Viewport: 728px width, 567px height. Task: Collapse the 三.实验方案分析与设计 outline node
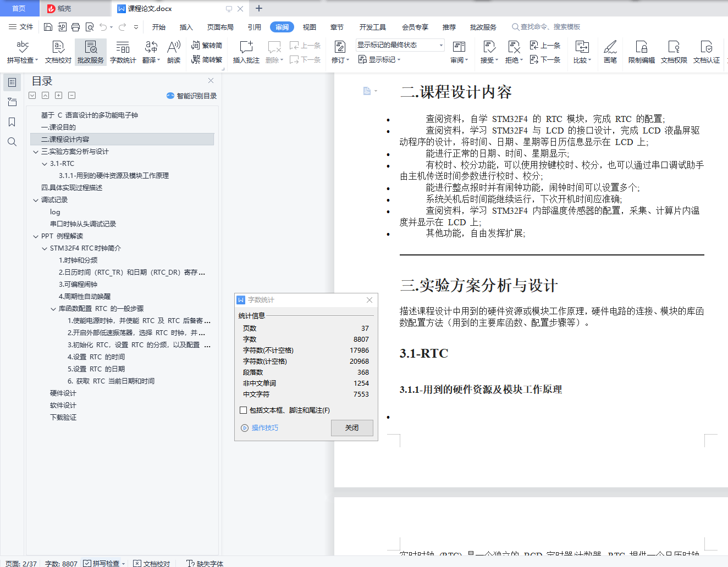pyautogui.click(x=36, y=152)
